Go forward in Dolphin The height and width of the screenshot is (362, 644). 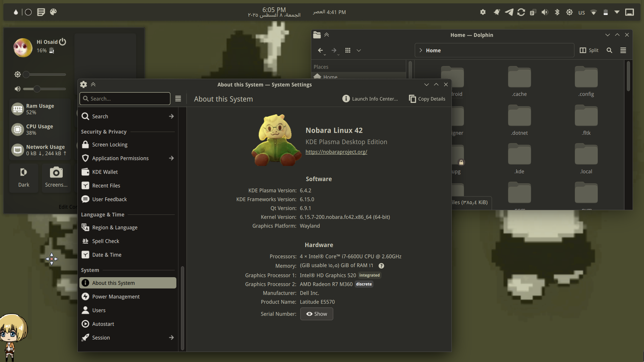point(334,50)
